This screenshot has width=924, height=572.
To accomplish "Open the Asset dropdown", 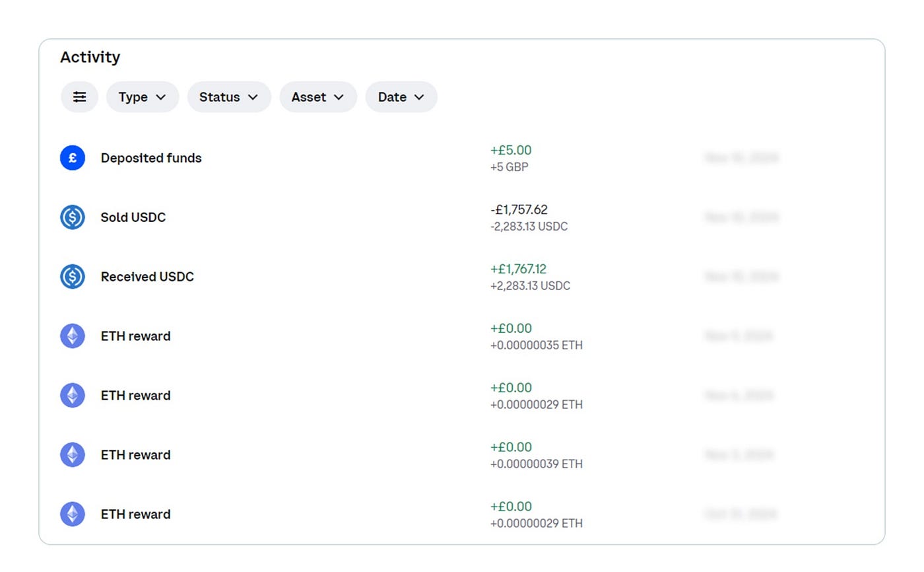I will [x=318, y=96].
